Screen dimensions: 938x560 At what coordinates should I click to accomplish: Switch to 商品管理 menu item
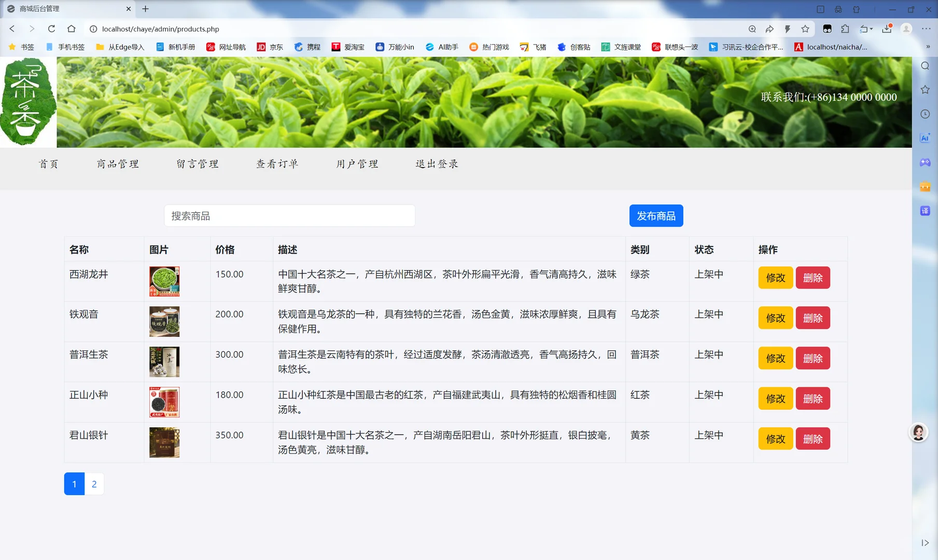(x=118, y=164)
